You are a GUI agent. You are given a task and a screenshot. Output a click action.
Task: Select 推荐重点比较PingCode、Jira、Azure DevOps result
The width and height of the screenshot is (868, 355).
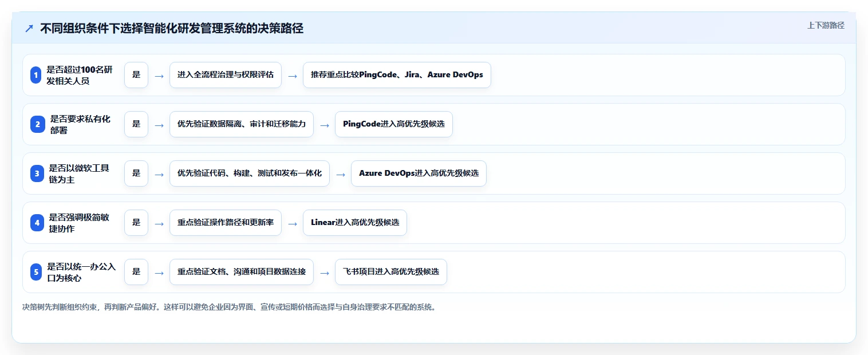click(397, 75)
